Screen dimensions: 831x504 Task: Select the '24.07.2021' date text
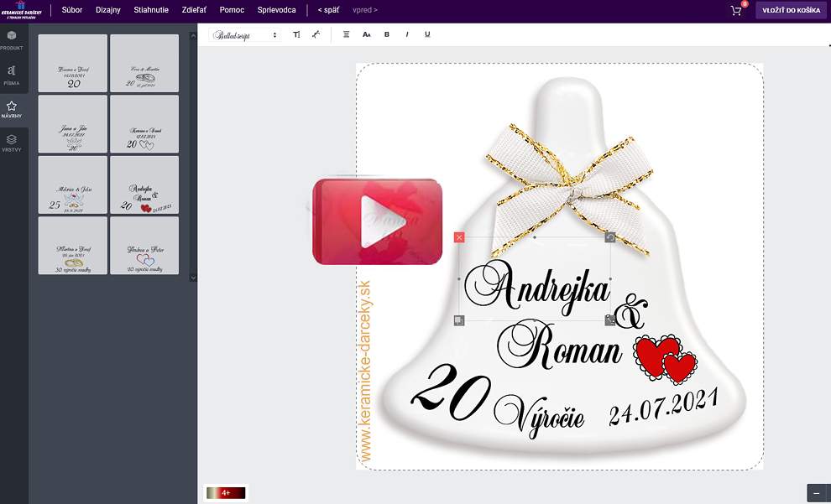(663, 406)
